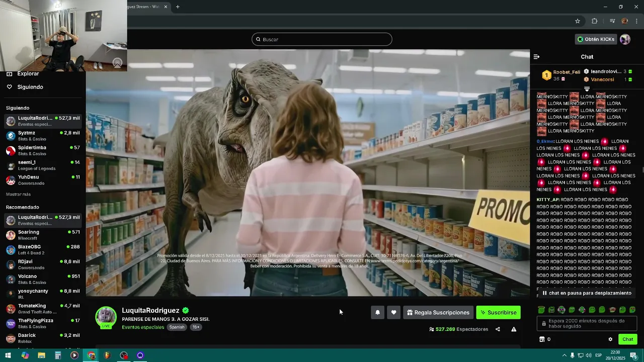Viewport: 644px width, 362px height.
Task: Click the Buscar search field
Action: 322,39
